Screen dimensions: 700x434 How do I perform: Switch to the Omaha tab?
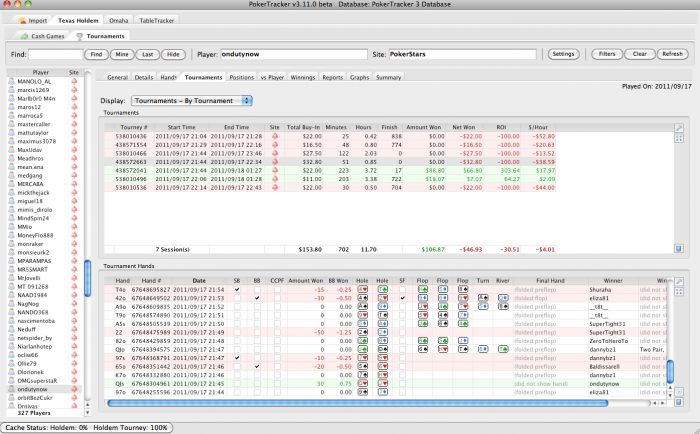point(119,19)
